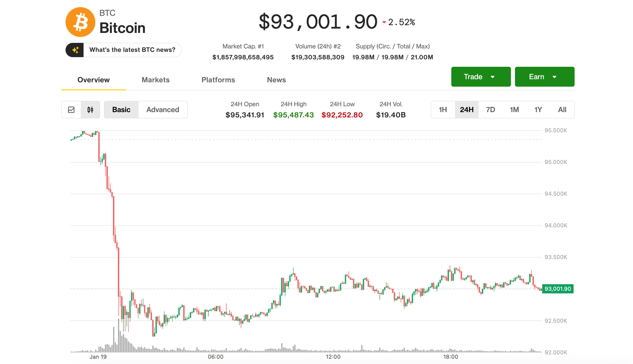This screenshot has height=364, width=633.
Task: Open the News tab
Action: [x=276, y=80]
